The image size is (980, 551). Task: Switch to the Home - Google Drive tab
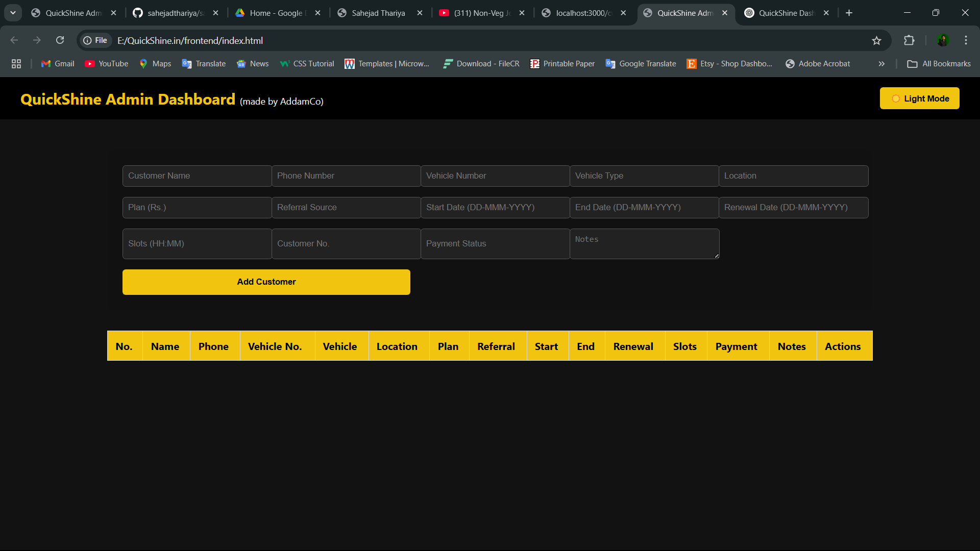click(276, 13)
